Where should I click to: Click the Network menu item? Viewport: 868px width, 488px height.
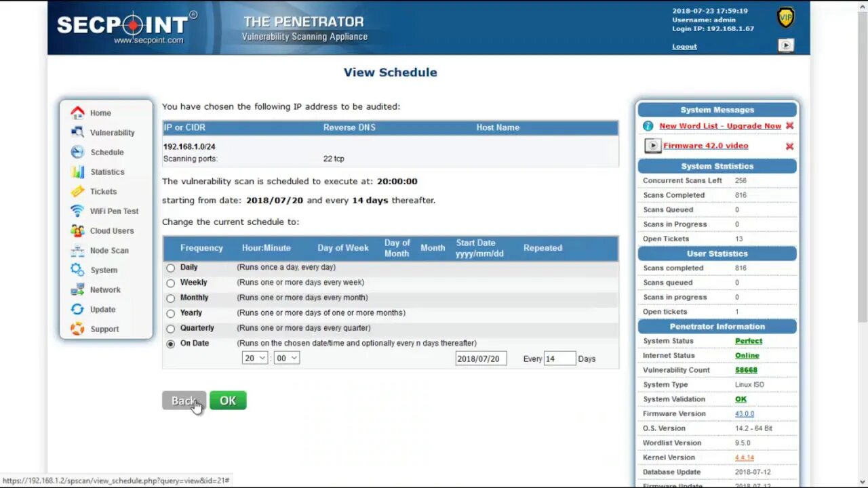click(x=105, y=290)
